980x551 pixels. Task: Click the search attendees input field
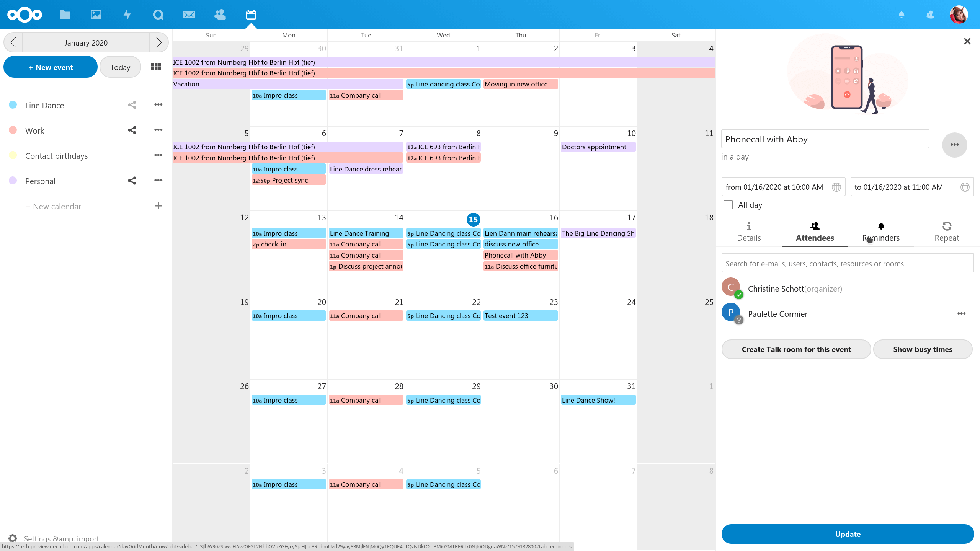pyautogui.click(x=847, y=263)
